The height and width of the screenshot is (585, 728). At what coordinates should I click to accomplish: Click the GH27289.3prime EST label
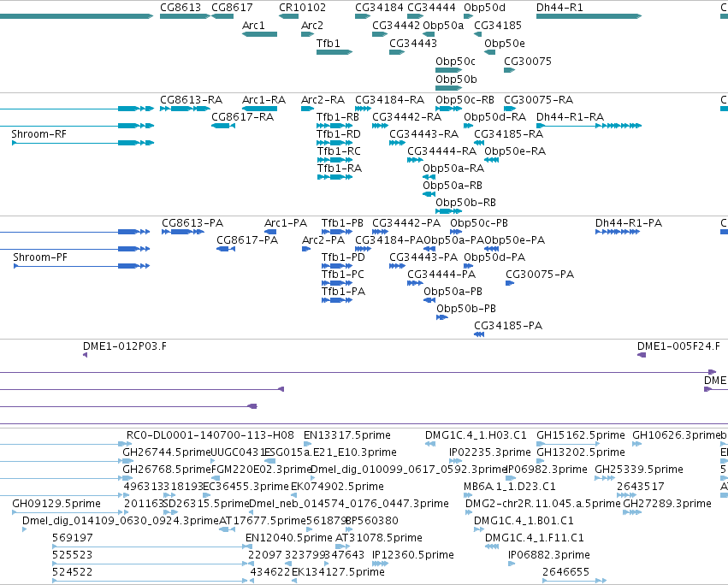[x=667, y=503]
